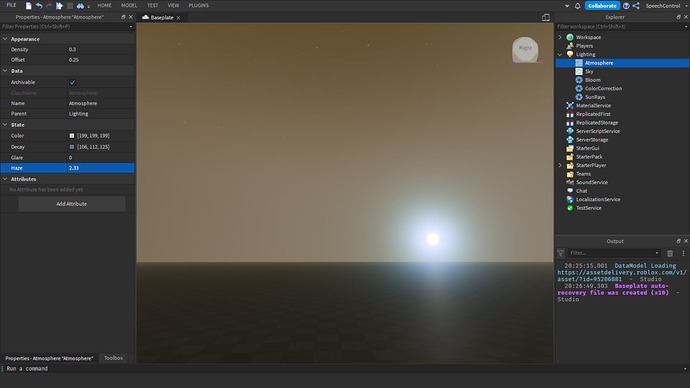The image size is (690, 388).
Task: Undock the Output panel
Action: tap(678, 241)
